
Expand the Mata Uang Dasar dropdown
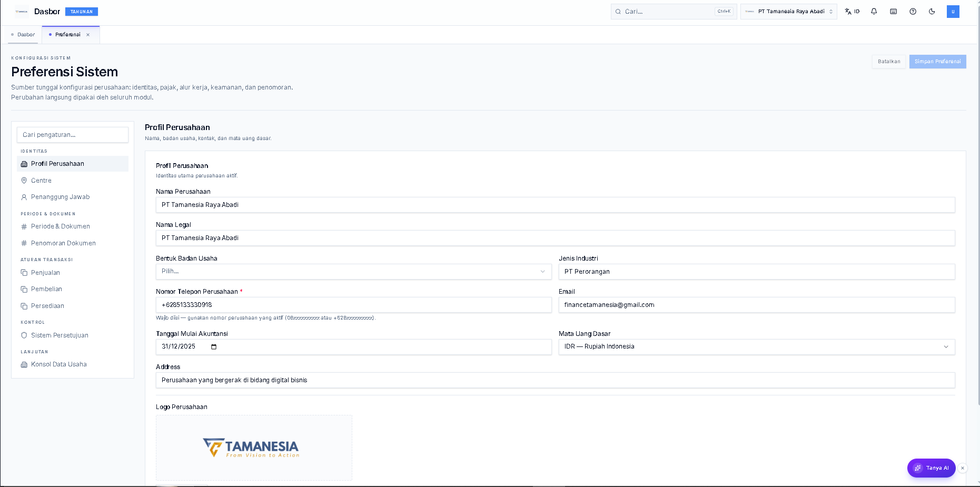(757, 347)
